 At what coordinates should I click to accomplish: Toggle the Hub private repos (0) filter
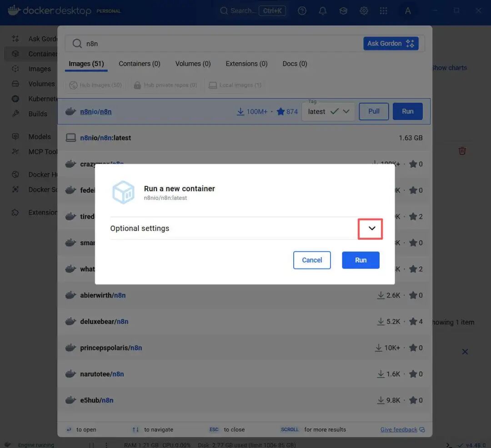point(165,85)
